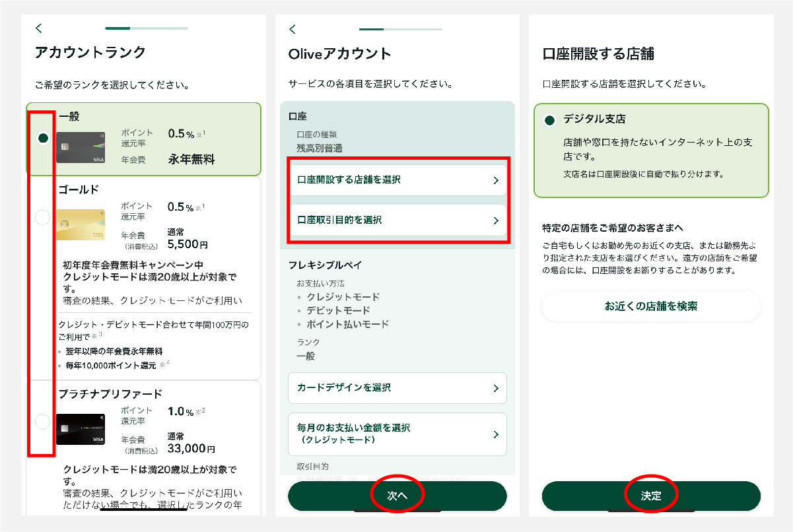Open 口座開設する店舗を選択 row
The width and height of the screenshot is (793, 532).
pyautogui.click(x=397, y=180)
